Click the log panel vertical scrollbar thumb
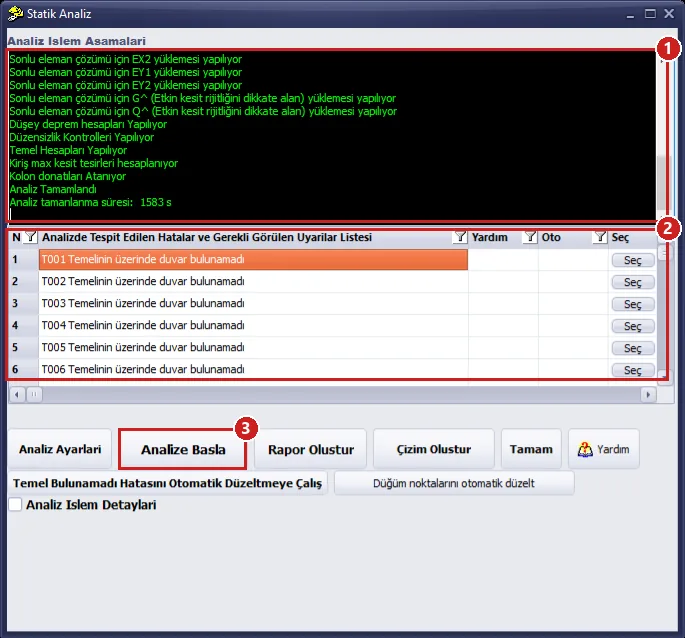The image size is (685, 638). [663, 183]
